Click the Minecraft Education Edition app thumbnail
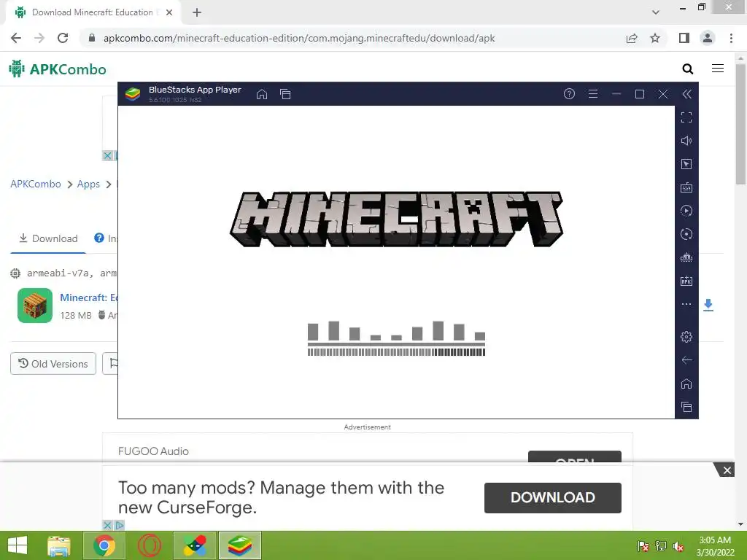Screen dimensions: 747x560 (x=35, y=306)
